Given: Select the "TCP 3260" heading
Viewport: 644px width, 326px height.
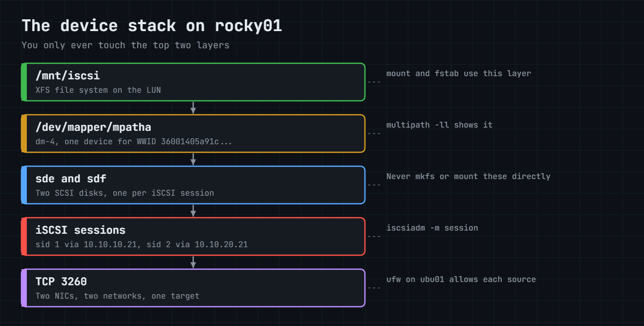Looking at the screenshot, I should coord(61,282).
